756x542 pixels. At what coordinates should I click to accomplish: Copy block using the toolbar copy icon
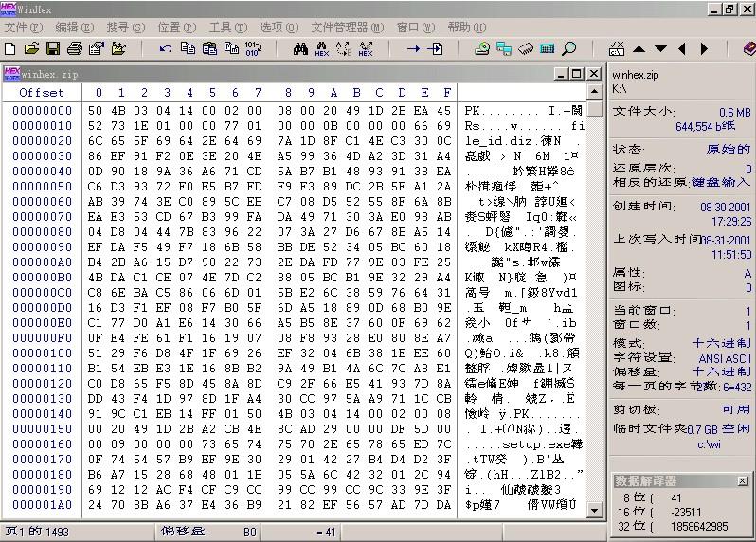[x=188, y=48]
